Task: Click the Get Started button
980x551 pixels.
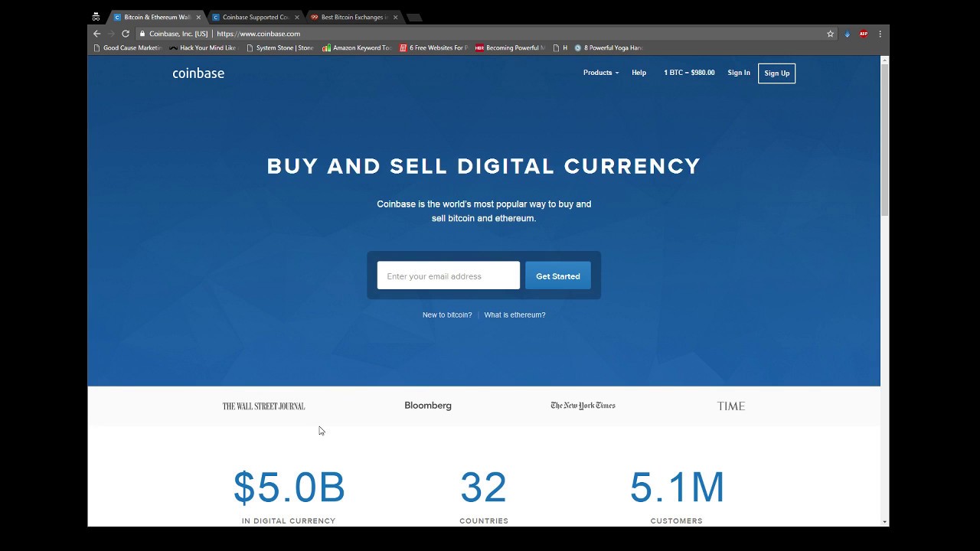Action: (558, 275)
